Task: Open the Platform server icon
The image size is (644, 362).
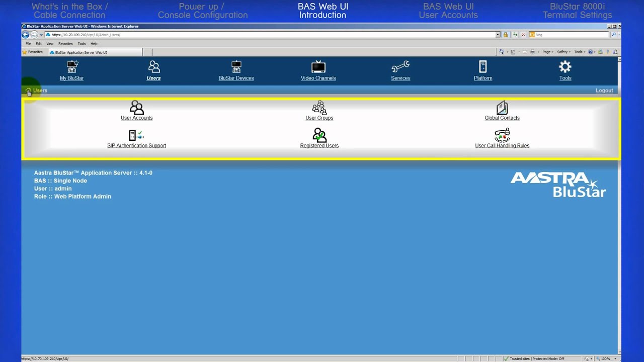Action: coord(483,67)
